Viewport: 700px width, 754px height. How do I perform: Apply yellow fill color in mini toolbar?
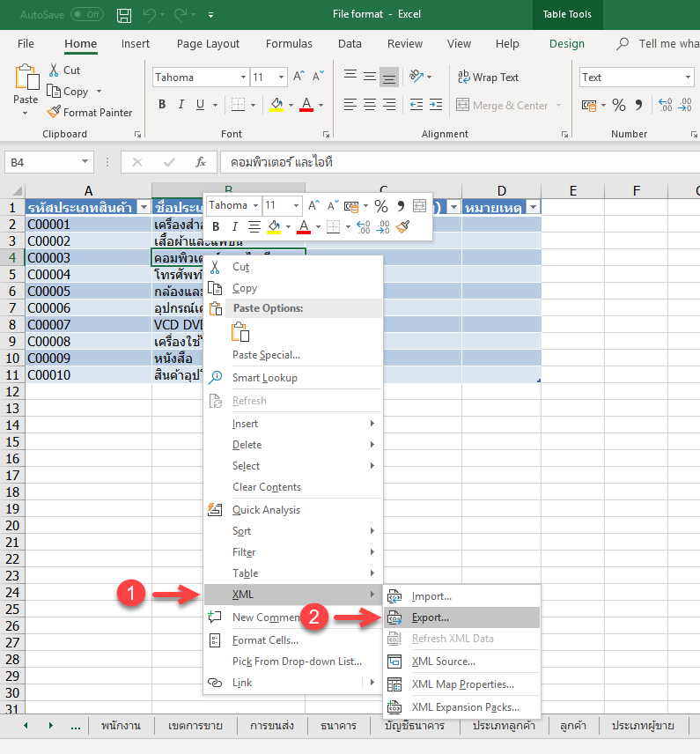[274, 226]
